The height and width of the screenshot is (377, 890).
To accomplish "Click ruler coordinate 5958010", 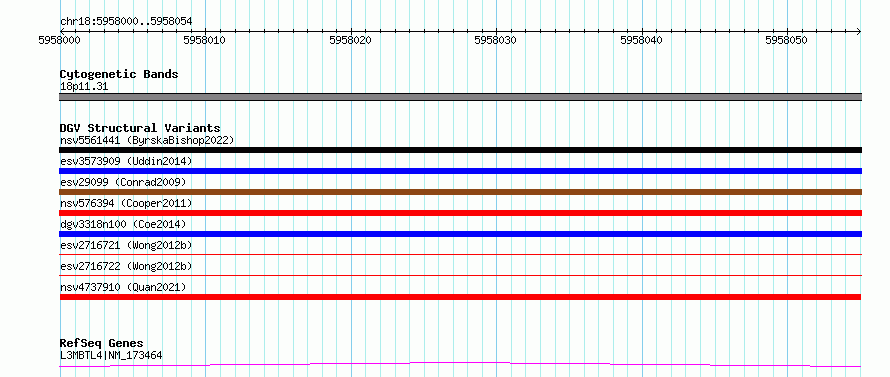I will [205, 40].
